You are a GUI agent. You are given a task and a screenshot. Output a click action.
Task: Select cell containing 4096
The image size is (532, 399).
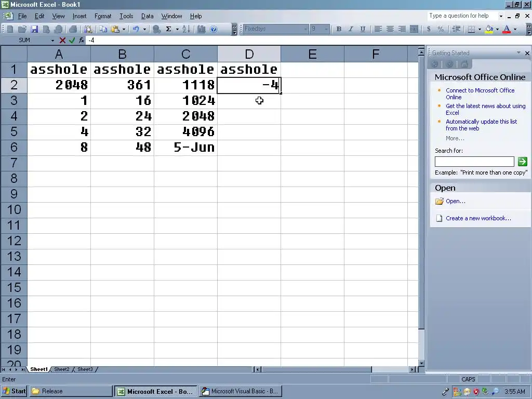tap(185, 131)
